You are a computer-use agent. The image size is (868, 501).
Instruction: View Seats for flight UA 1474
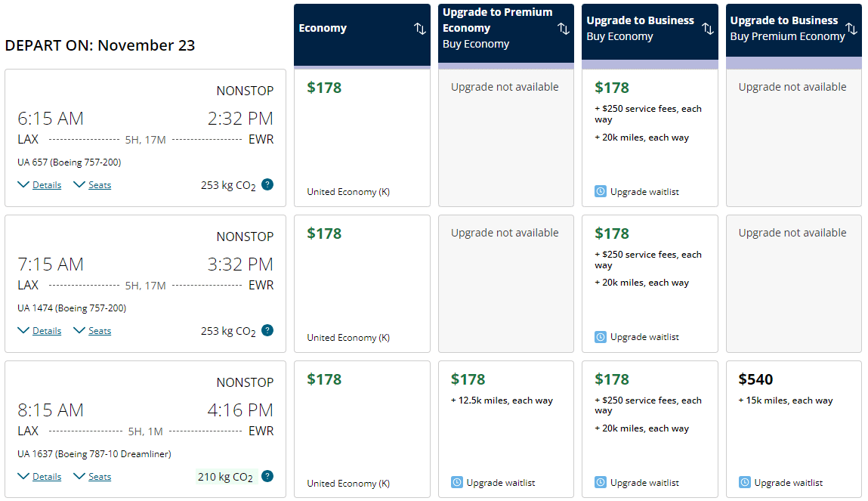[92, 331]
